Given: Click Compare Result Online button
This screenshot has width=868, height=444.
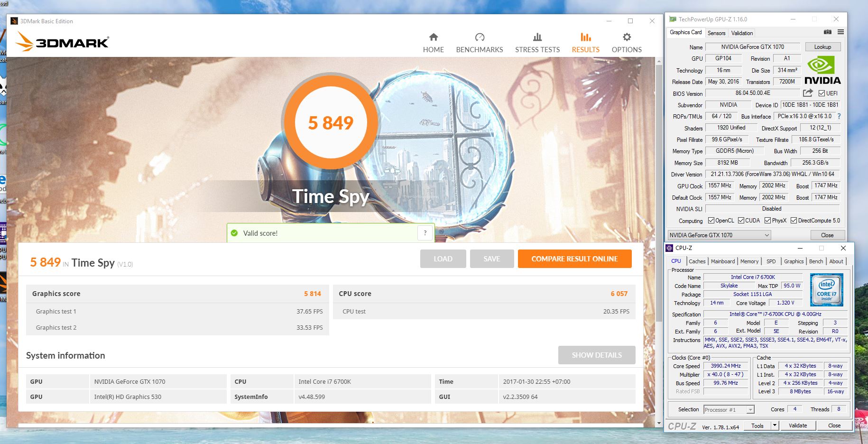Looking at the screenshot, I should (574, 259).
